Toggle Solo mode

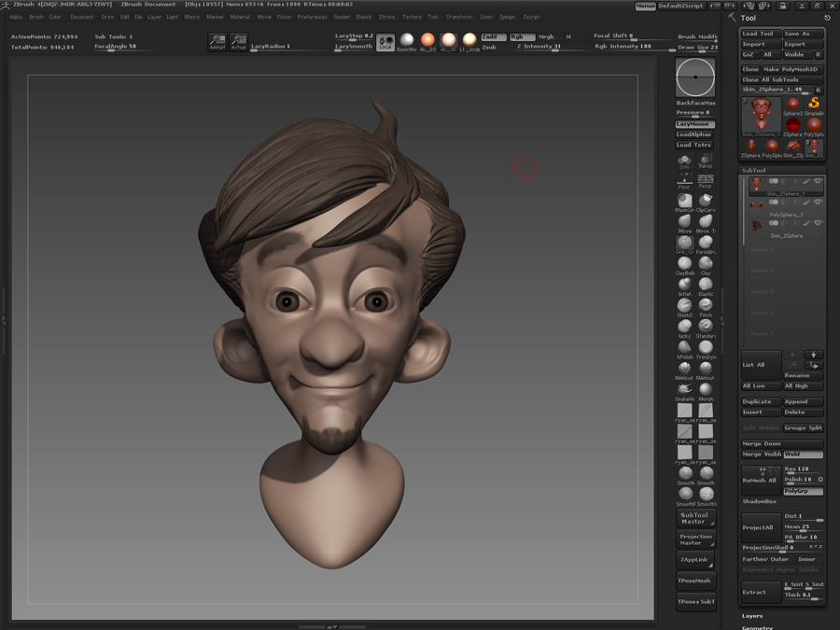684,161
